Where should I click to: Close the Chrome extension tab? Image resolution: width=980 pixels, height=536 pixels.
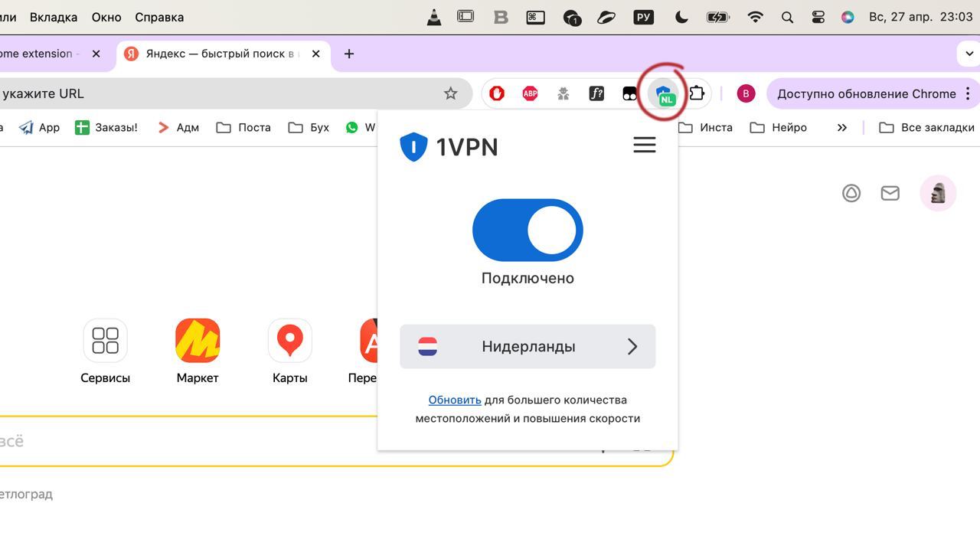(96, 54)
